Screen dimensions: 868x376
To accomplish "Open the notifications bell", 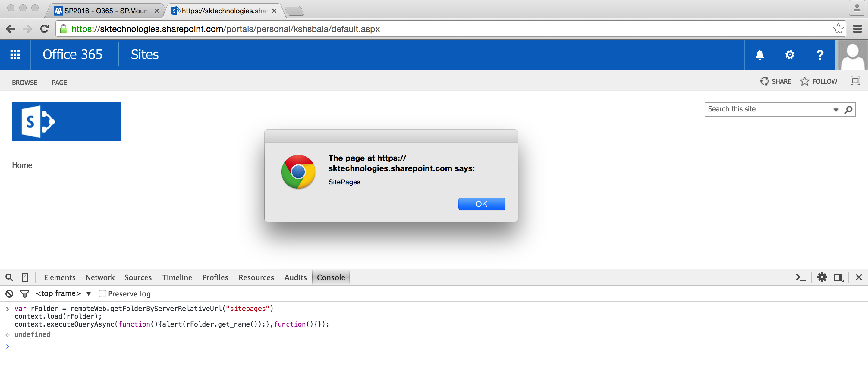I will pos(759,55).
